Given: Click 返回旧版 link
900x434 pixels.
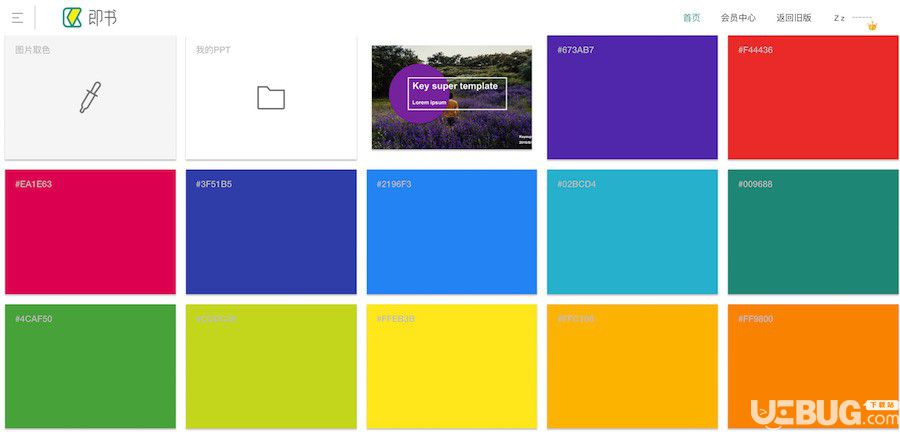Looking at the screenshot, I should tap(794, 18).
